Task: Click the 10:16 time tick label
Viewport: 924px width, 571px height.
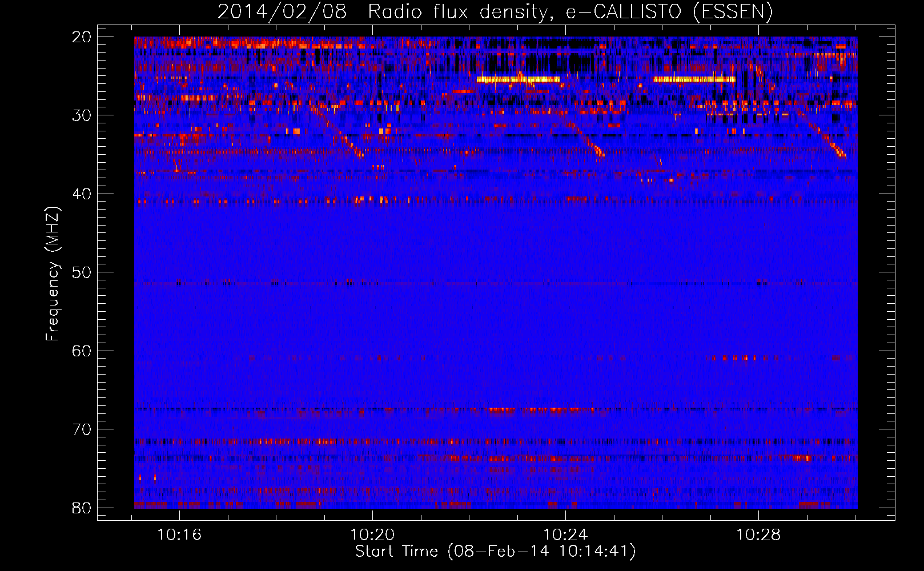Action: 180,535
